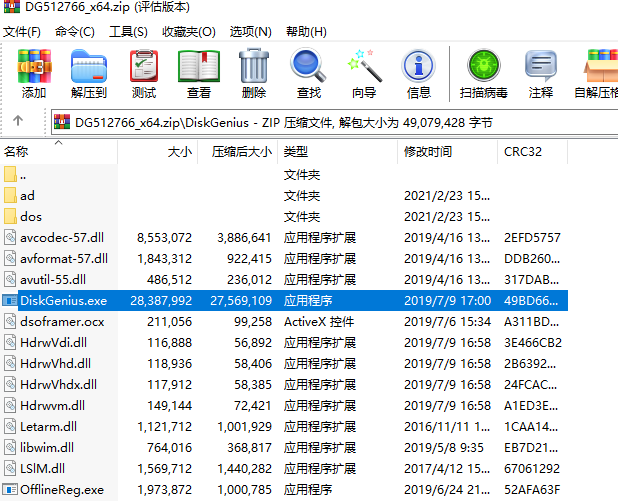Image resolution: width=618 pixels, height=501 pixels.
Task: Select the DiskGenius.exe application icon
Action: click(x=10, y=300)
